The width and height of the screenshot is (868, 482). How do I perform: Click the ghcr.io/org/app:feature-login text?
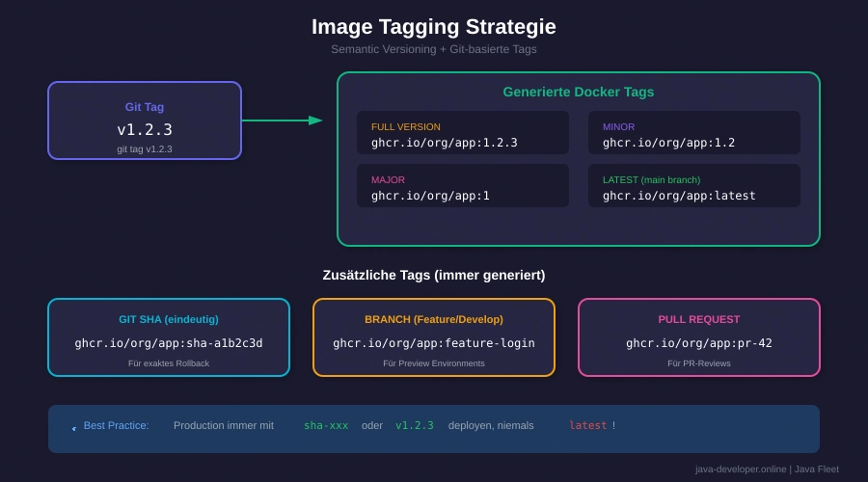[x=434, y=343]
